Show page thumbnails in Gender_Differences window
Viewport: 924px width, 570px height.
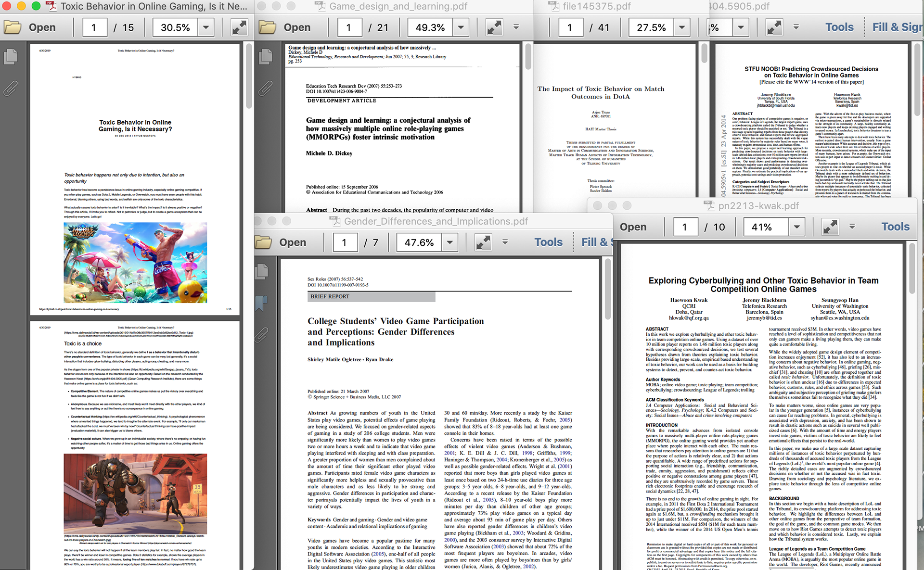(261, 272)
